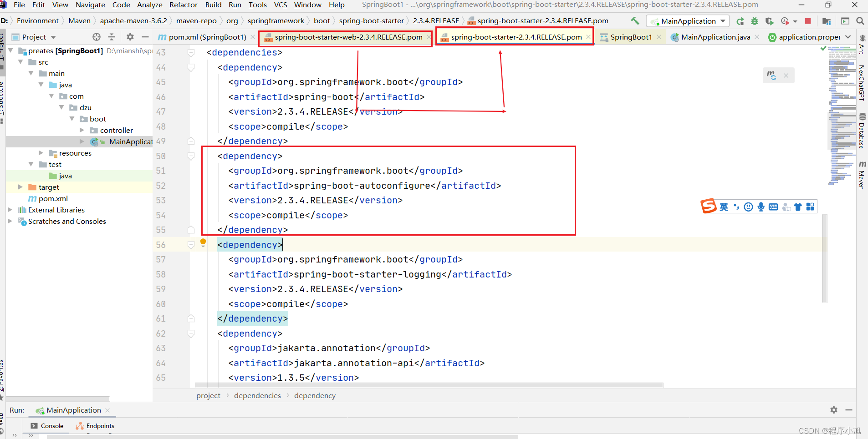Click the profiler run icon
The image size is (868, 439).
(785, 21)
